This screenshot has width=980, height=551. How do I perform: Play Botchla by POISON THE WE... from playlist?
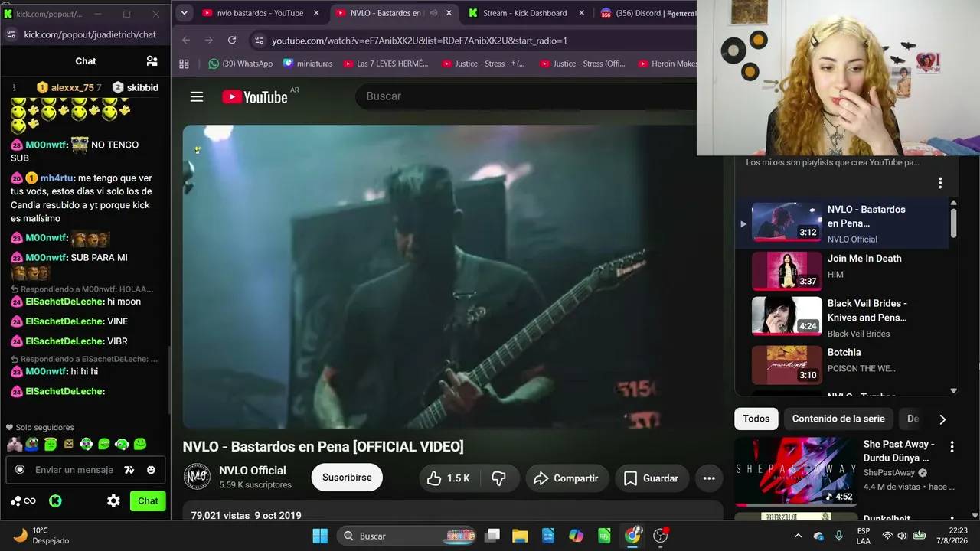846,364
